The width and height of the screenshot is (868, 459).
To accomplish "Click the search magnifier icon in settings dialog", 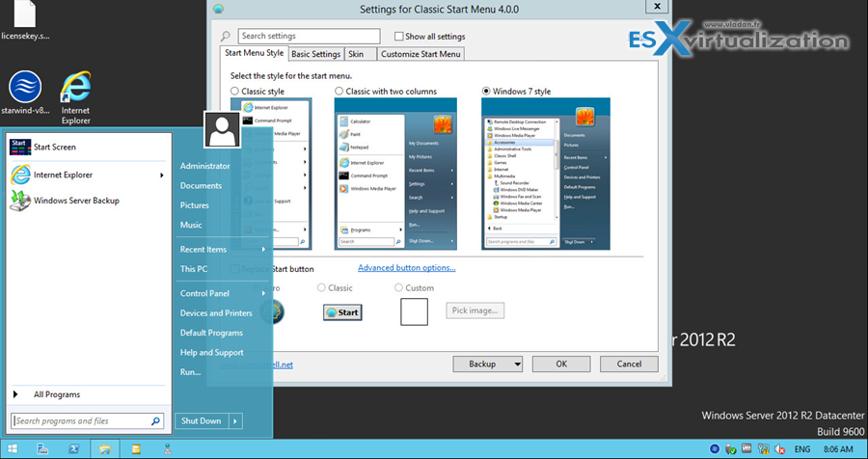I will point(226,37).
